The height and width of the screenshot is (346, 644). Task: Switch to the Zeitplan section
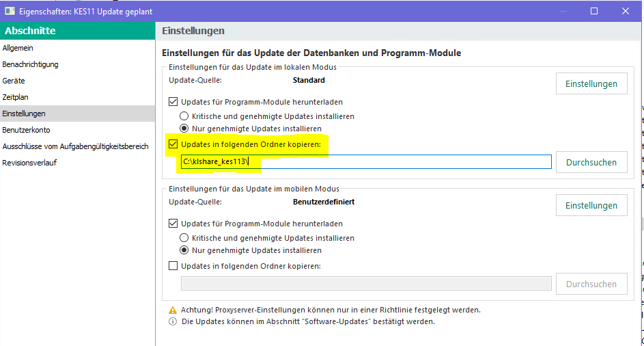16,97
